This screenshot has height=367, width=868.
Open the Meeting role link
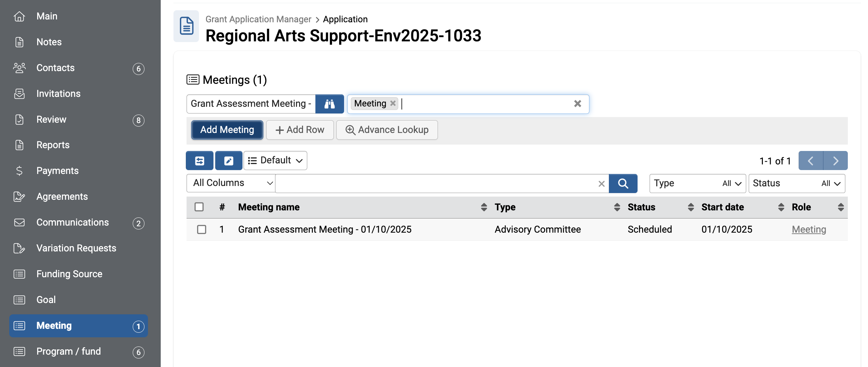pos(809,229)
